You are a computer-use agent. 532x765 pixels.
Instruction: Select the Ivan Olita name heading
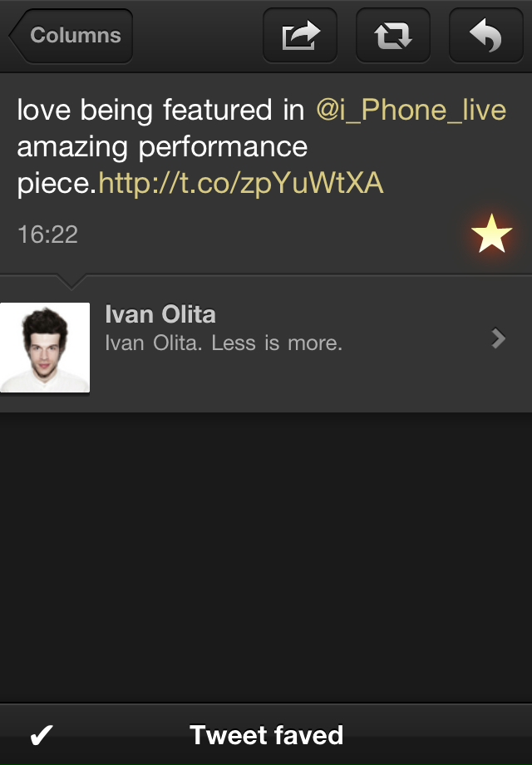click(x=160, y=314)
